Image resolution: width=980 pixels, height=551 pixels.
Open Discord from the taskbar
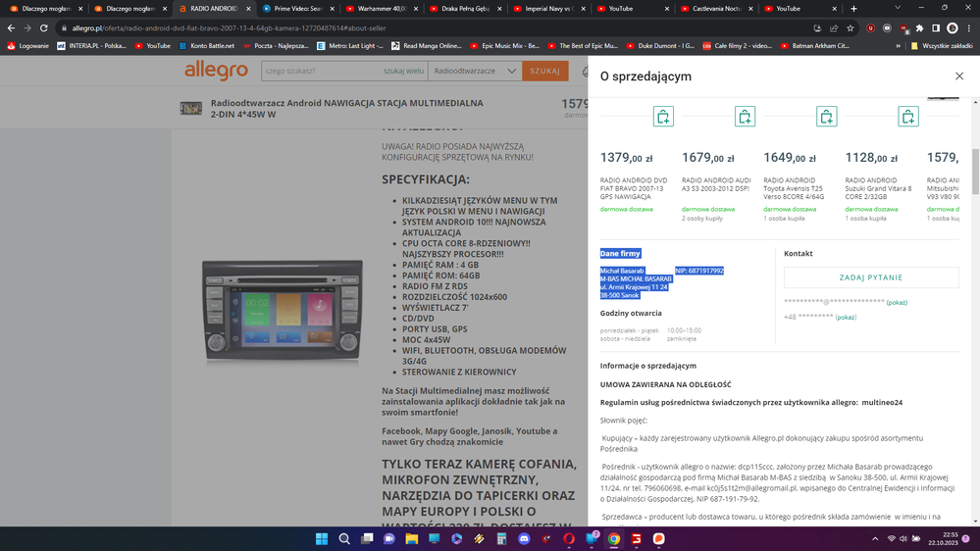pyautogui.click(x=524, y=538)
